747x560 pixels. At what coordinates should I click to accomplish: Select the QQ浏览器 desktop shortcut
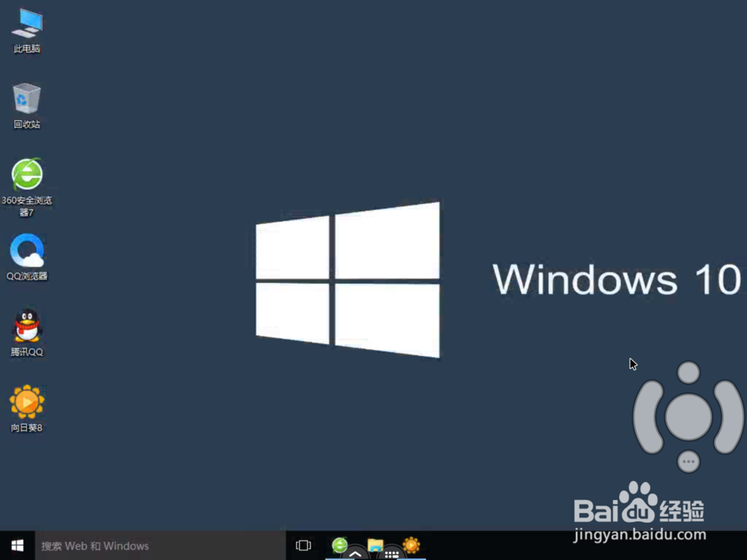27,257
